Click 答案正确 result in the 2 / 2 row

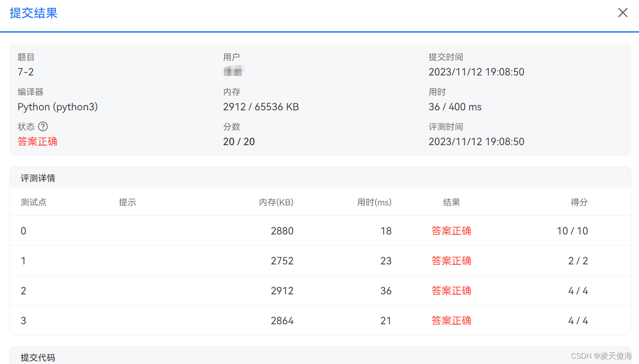point(451,261)
